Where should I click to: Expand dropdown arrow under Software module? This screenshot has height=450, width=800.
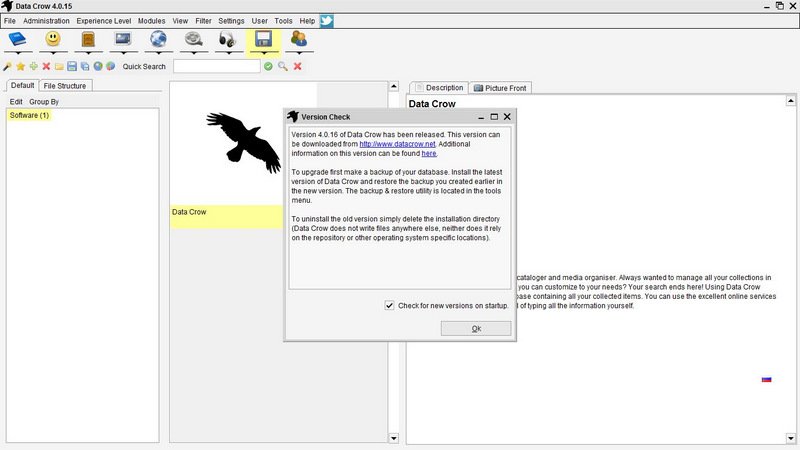[x=263, y=52]
